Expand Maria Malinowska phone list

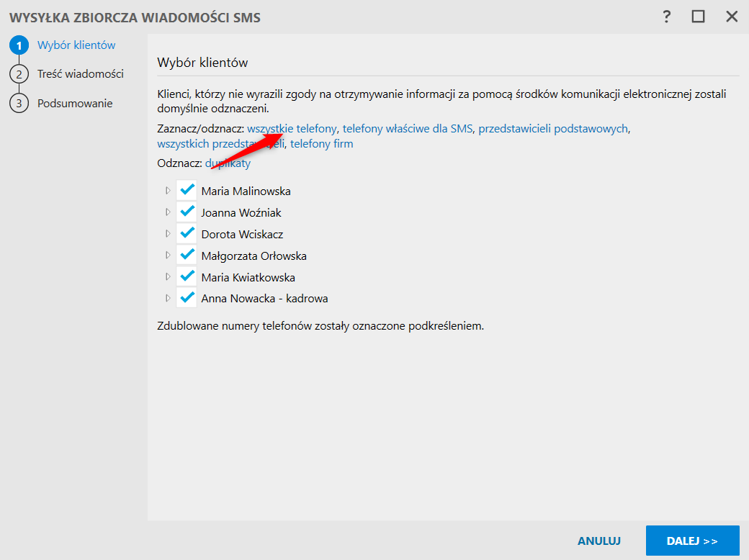click(168, 191)
